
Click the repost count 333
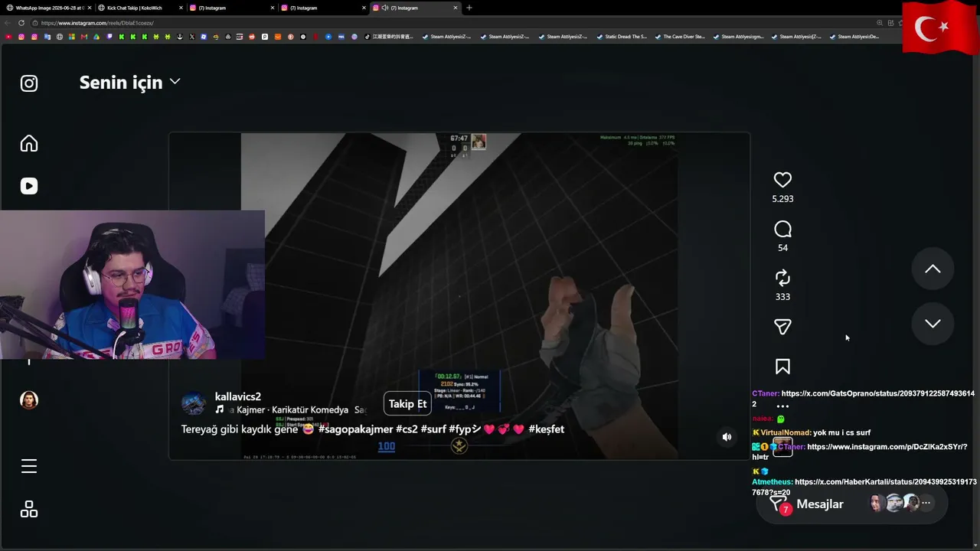click(782, 297)
